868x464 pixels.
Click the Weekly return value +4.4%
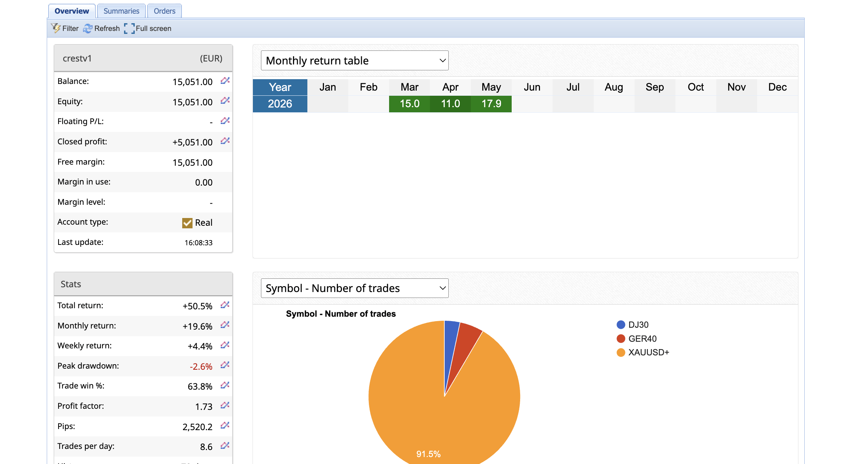point(200,346)
